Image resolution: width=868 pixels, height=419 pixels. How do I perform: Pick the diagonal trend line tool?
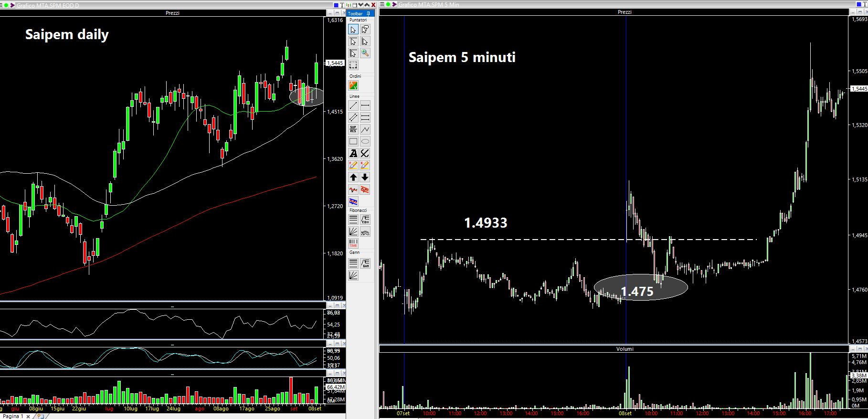click(x=353, y=105)
